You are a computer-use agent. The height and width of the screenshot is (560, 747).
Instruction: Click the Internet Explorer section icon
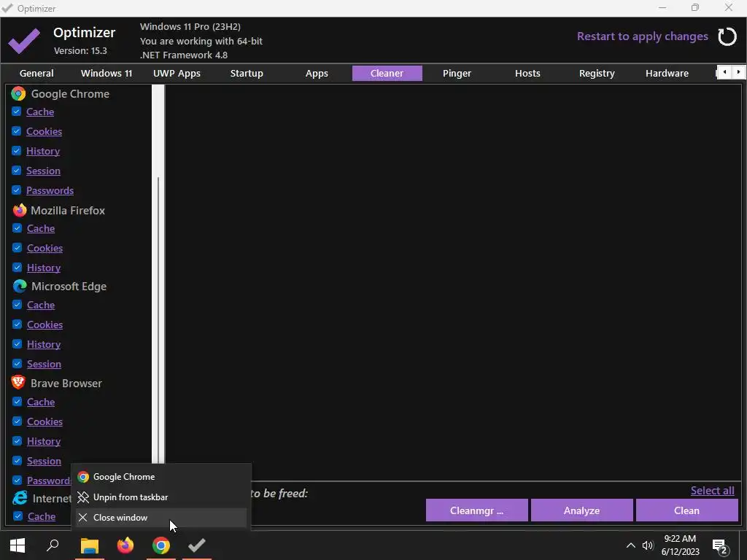pyautogui.click(x=20, y=498)
